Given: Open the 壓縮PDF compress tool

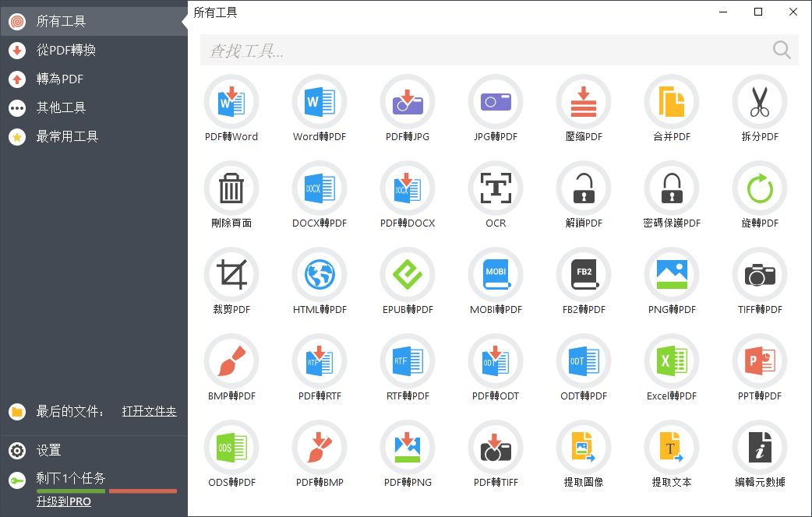Looking at the screenshot, I should (x=583, y=102).
